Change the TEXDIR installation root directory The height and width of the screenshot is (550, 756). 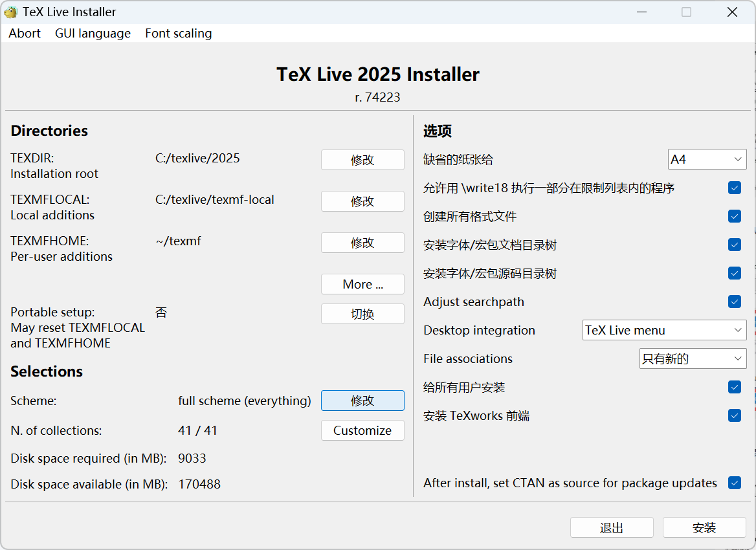point(362,160)
